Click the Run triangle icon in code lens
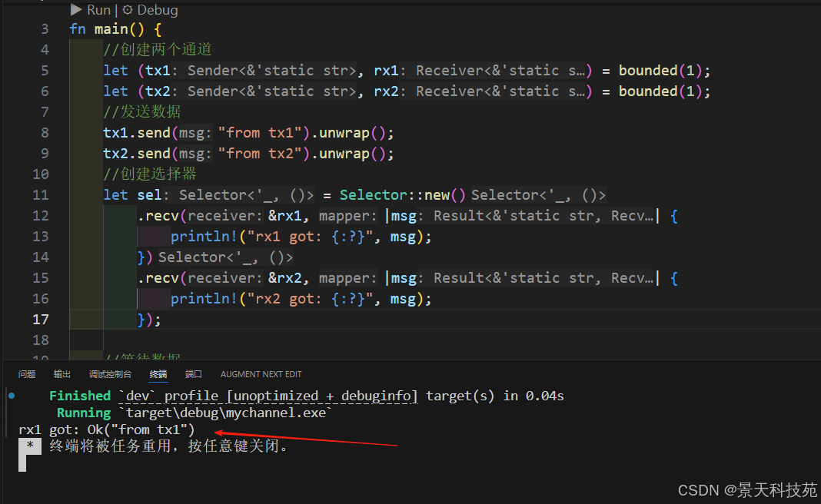Image resolution: width=821 pixels, height=504 pixels. pos(76,9)
